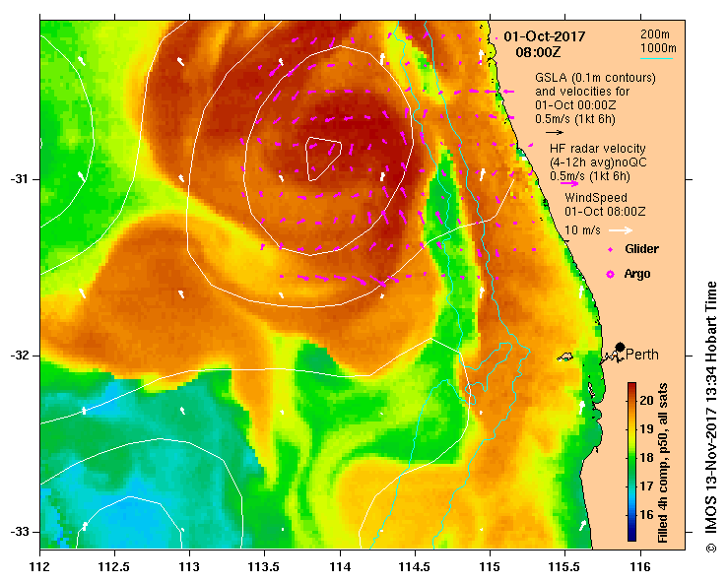Image resolution: width=728 pixels, height=583 pixels.
Task: Click the -32 latitude axis label
Action: (x=19, y=356)
